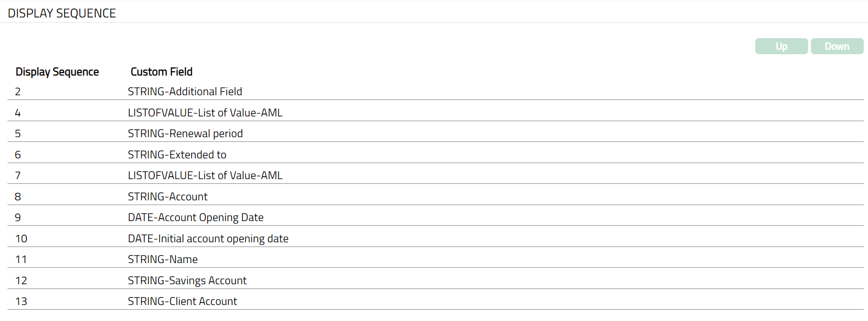Screen dimensions: 868x321
Task: Click the Up button
Action: tap(781, 46)
